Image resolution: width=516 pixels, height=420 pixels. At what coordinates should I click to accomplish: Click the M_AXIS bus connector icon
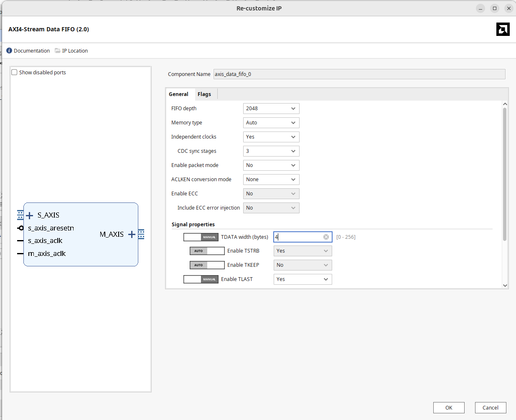click(x=141, y=234)
